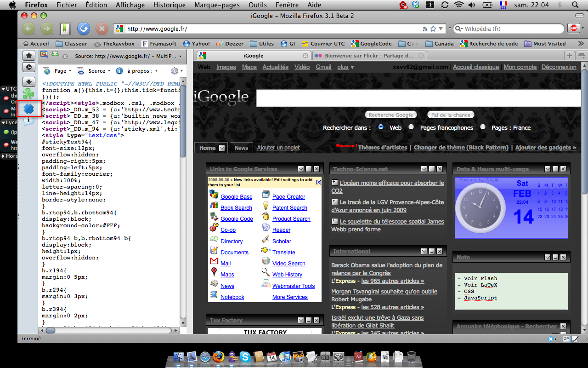This screenshot has height=368, width=588.
Task: Click the reload page button
Action: point(83,29)
